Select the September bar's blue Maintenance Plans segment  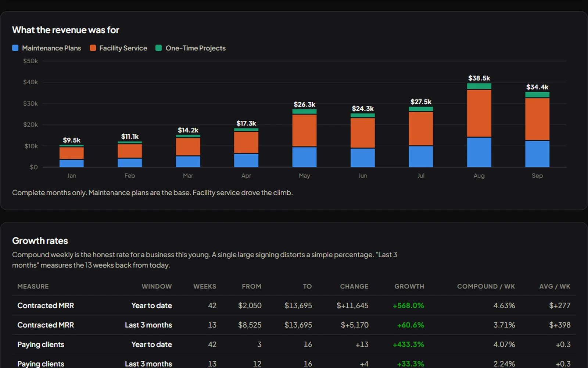pos(537,154)
